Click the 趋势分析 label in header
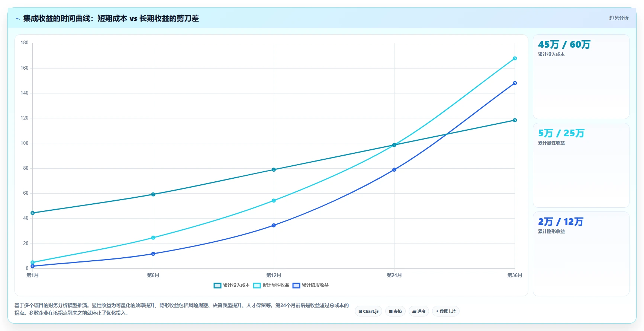Image resolution: width=644 pixels, height=331 pixels. coord(619,18)
